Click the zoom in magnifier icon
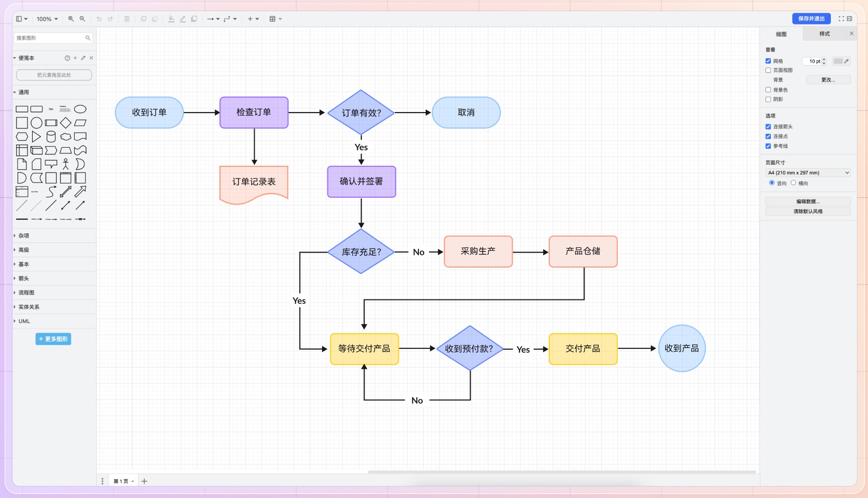The height and width of the screenshot is (498, 868). tap(71, 19)
